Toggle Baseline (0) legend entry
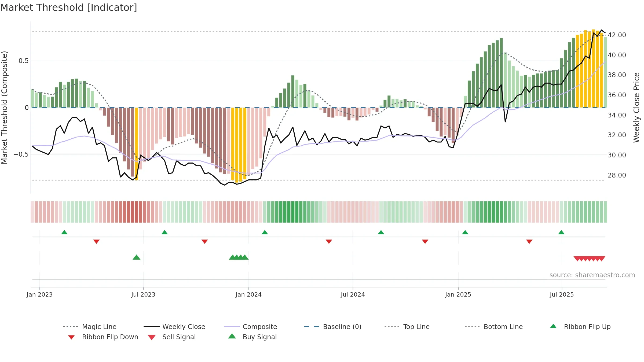Image resolution: width=644 pixels, height=362 pixels. [x=333, y=327]
